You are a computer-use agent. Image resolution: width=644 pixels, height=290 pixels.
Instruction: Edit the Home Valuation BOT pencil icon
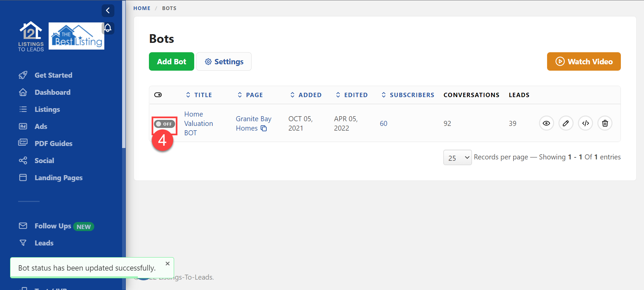pyautogui.click(x=566, y=123)
